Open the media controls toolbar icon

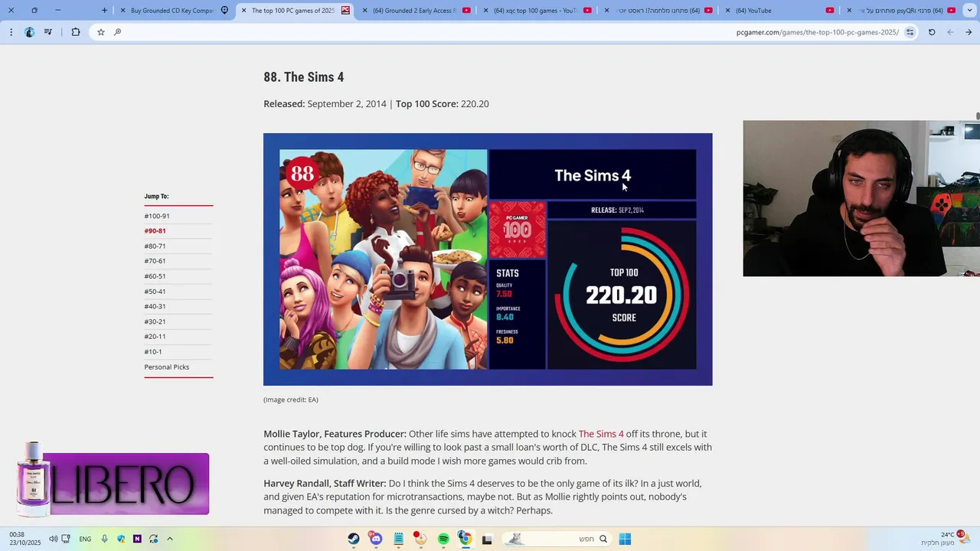(48, 32)
